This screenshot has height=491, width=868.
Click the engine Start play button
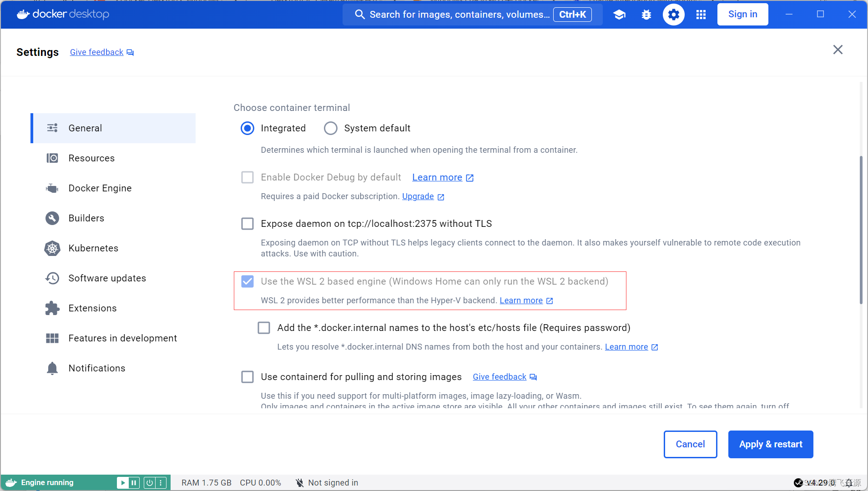tap(122, 483)
